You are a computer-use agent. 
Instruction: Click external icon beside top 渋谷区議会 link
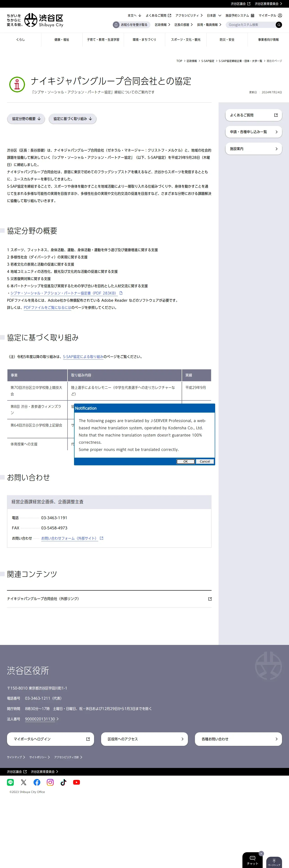coord(249,4)
